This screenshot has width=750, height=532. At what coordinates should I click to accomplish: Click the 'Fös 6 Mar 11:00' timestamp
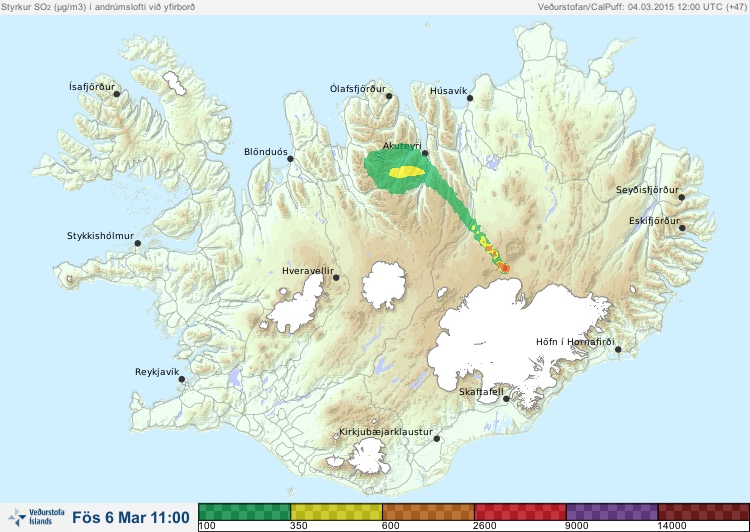tap(131, 518)
